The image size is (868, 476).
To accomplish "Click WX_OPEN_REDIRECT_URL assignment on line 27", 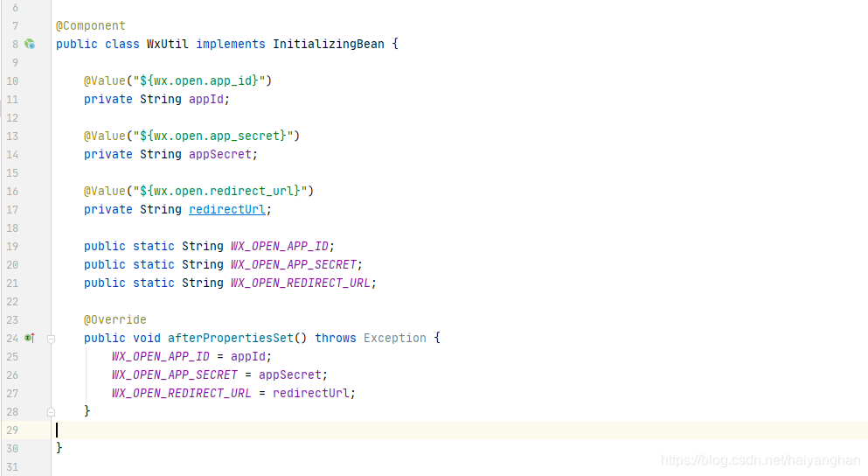I will click(x=182, y=393).
